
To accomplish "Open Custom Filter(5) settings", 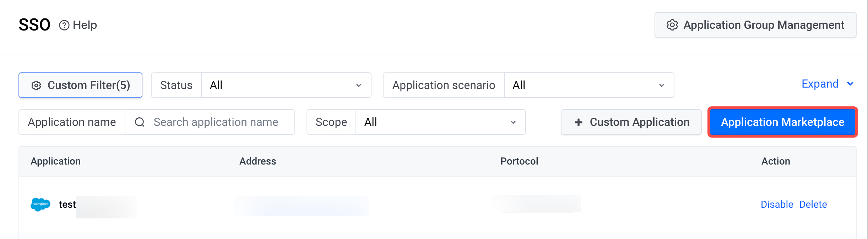I will pos(80,85).
